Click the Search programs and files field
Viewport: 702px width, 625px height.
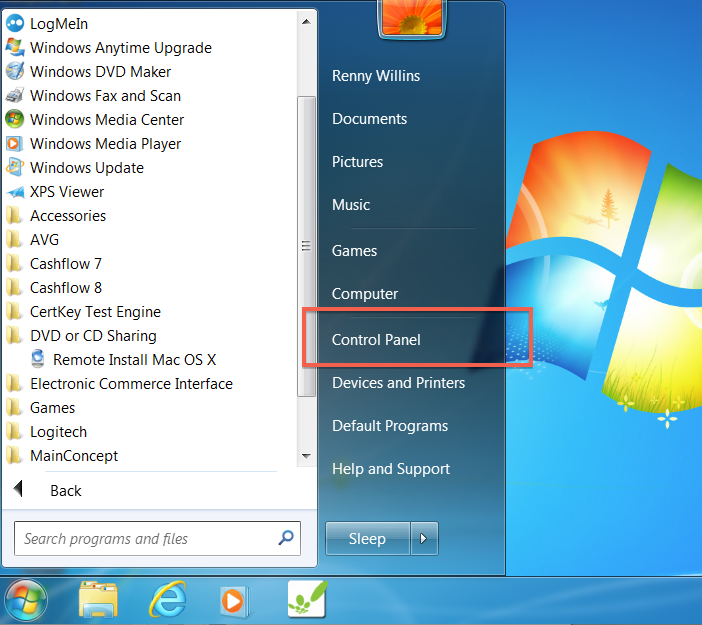(157, 538)
